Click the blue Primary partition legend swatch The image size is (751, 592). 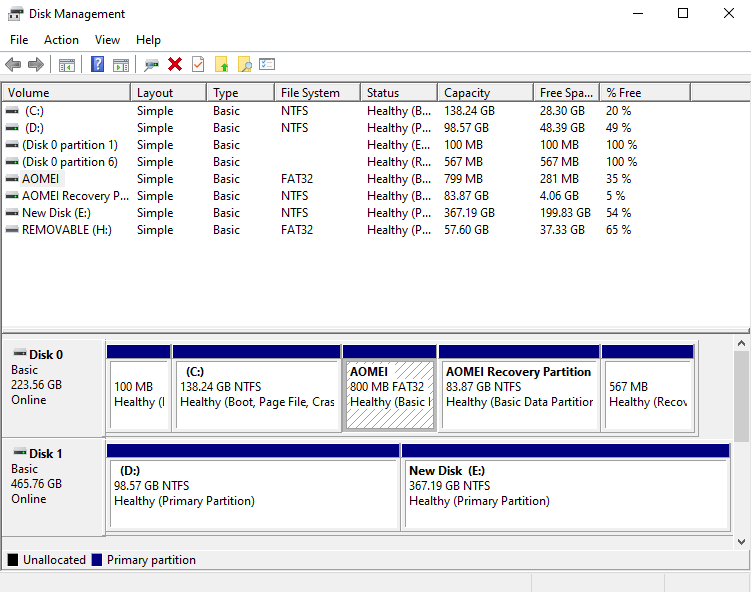pyautogui.click(x=97, y=560)
